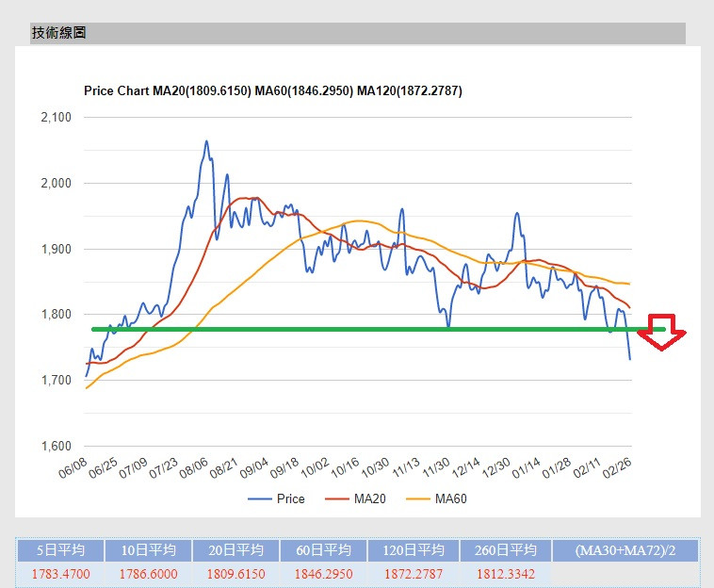Select the 1846.2950 value cell

pyautogui.click(x=325, y=573)
